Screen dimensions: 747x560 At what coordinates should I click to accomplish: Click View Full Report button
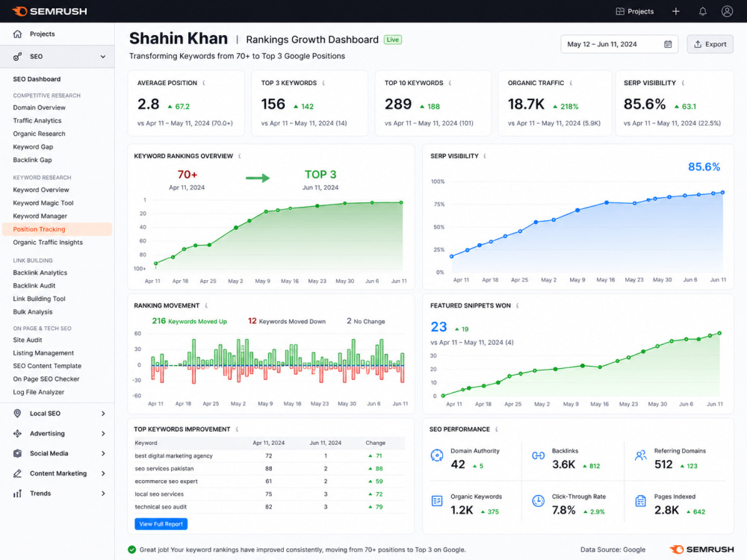click(x=161, y=524)
